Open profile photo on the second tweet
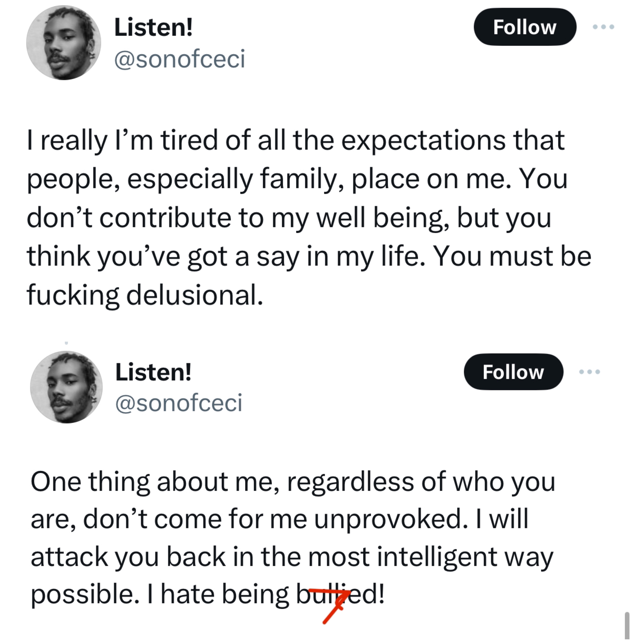Image resolution: width=644 pixels, height=644 pixels. point(66,387)
